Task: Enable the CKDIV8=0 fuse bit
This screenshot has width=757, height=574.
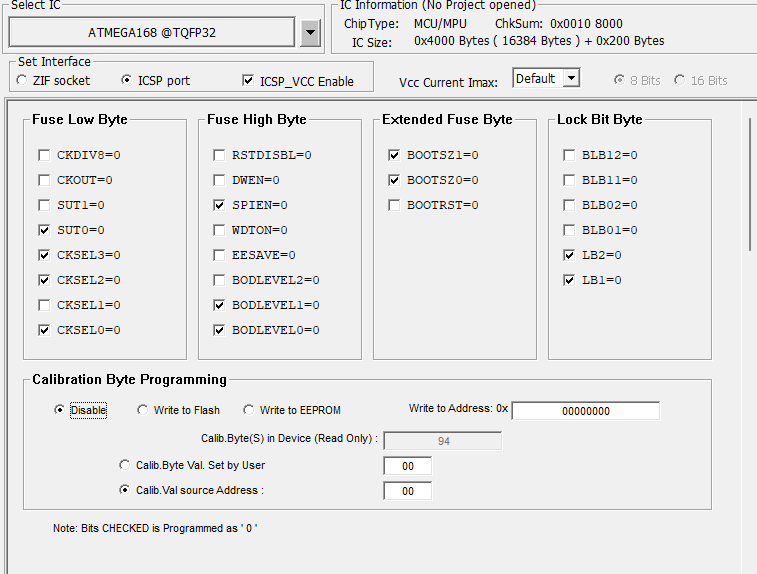Action: click(44, 155)
